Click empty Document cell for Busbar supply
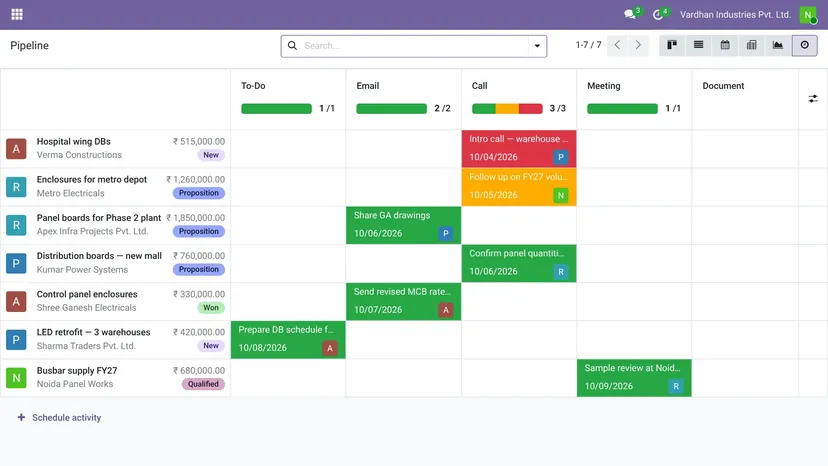The width and height of the screenshot is (828, 466). (x=745, y=378)
